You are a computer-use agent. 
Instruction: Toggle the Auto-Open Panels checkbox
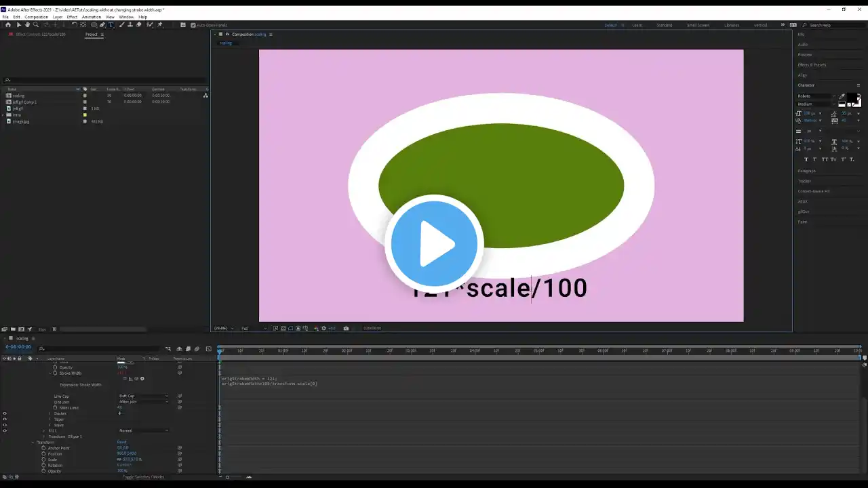(x=193, y=25)
